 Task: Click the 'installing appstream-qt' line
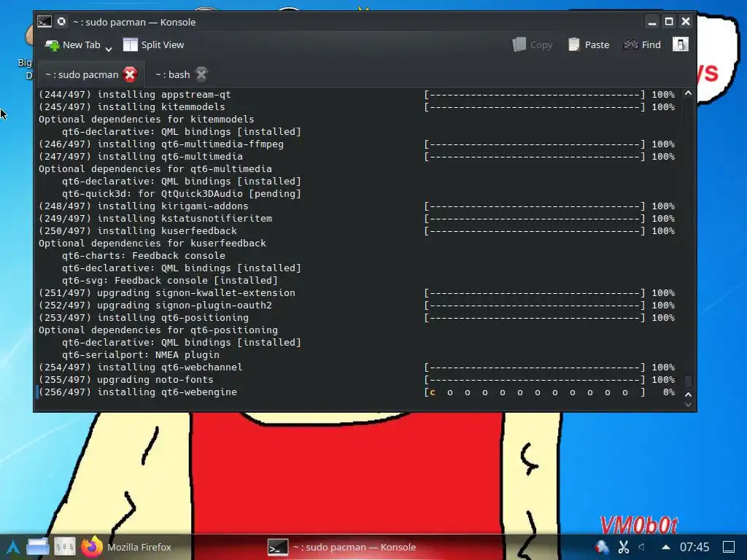tap(135, 95)
